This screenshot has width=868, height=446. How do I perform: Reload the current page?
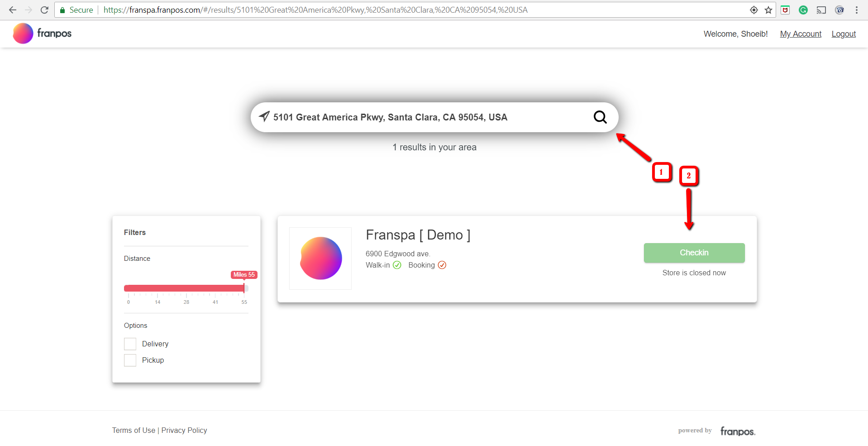(x=44, y=10)
